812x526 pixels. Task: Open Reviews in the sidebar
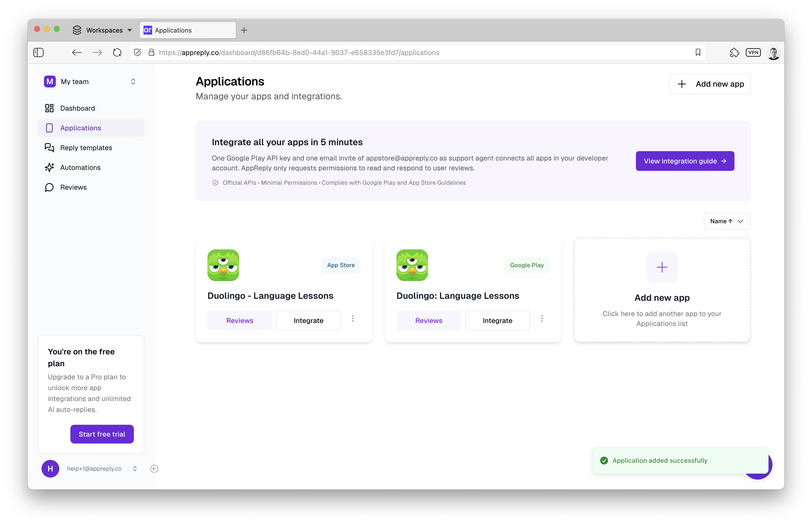click(x=91, y=187)
